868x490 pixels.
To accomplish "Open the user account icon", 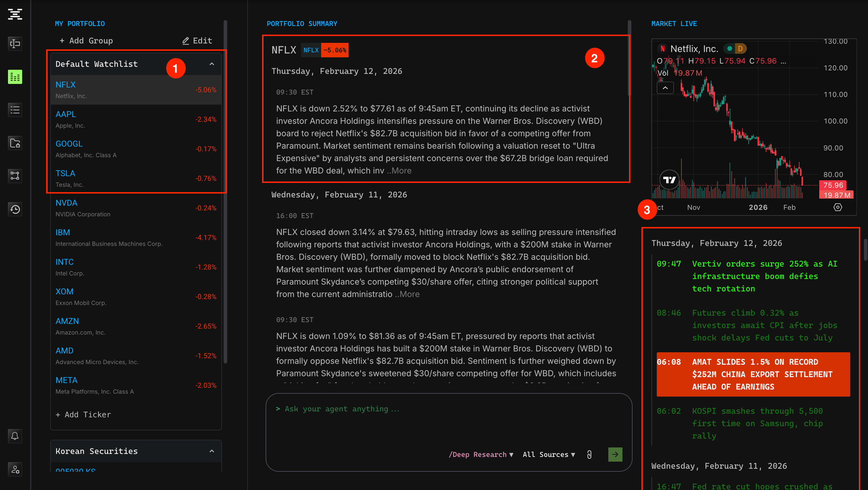I will pos(15,469).
